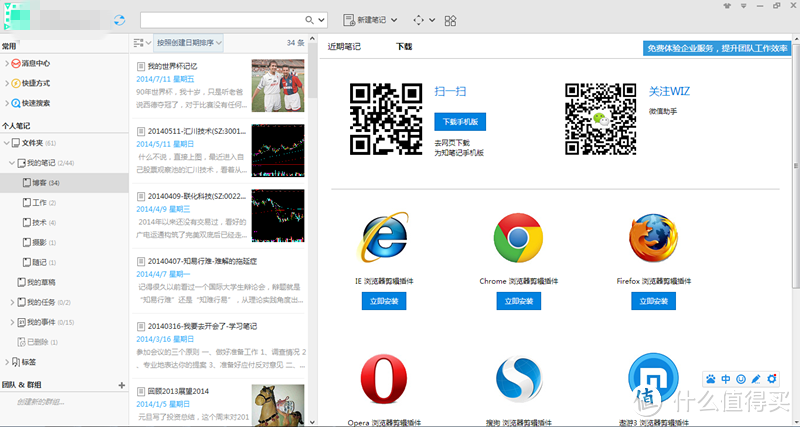
Task: Click the 关注WIZ link
Action: pyautogui.click(x=669, y=92)
